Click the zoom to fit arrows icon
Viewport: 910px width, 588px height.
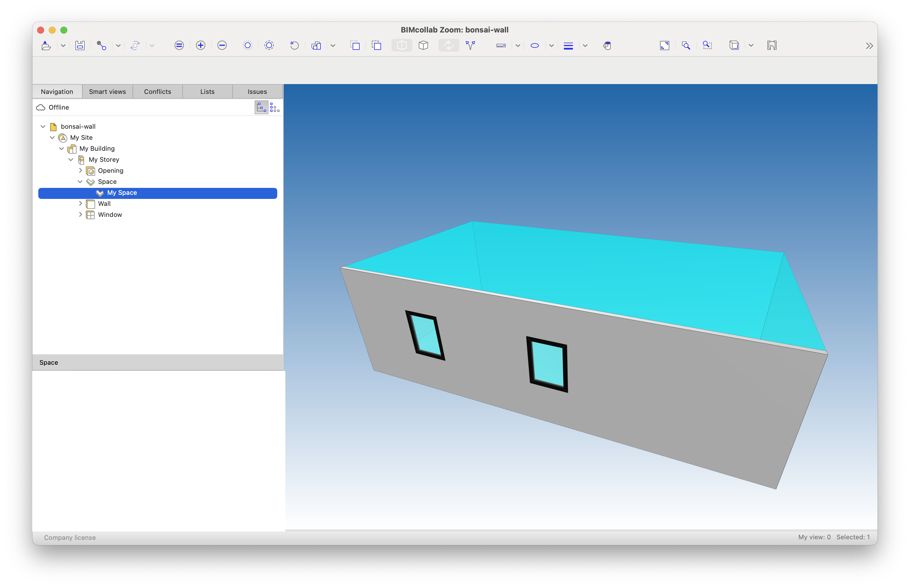664,46
